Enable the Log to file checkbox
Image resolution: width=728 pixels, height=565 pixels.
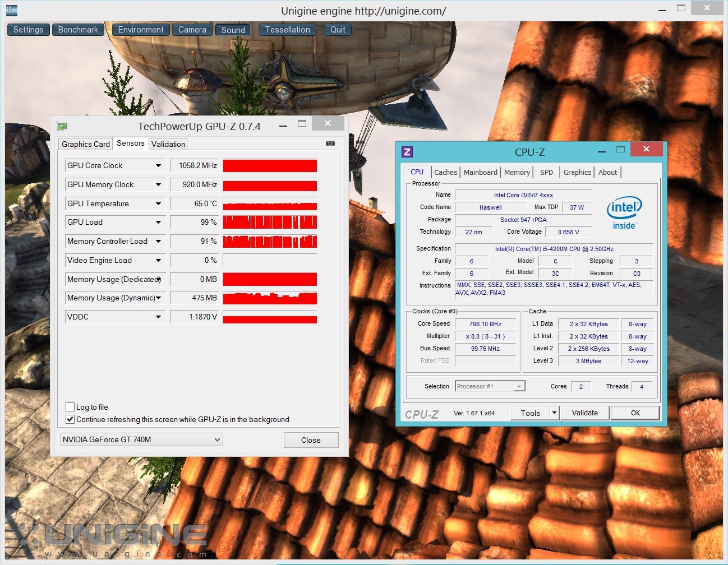pyautogui.click(x=70, y=407)
